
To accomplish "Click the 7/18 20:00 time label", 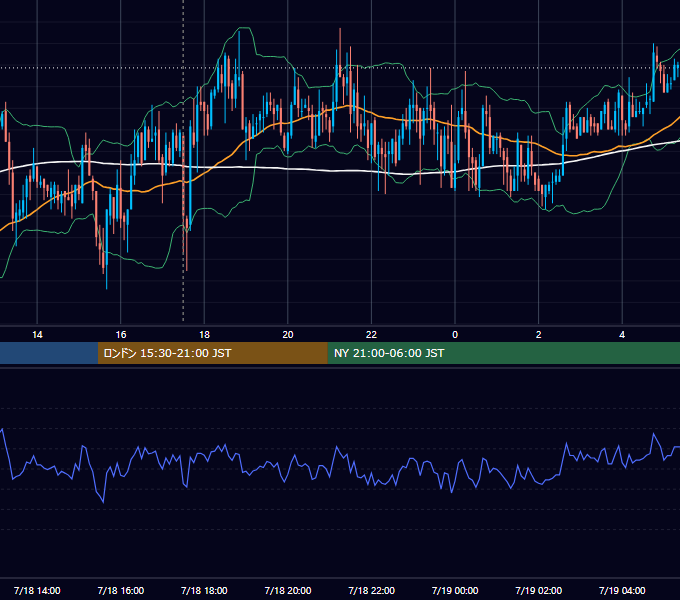I will (288, 590).
